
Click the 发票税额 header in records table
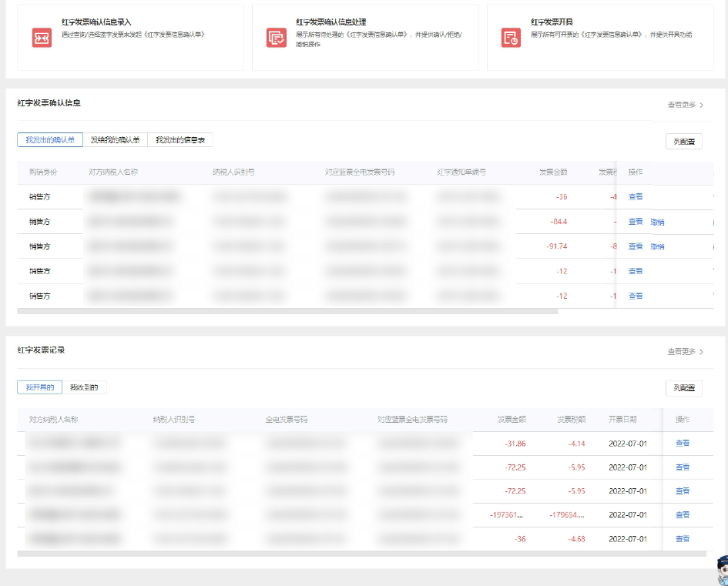[572, 420]
